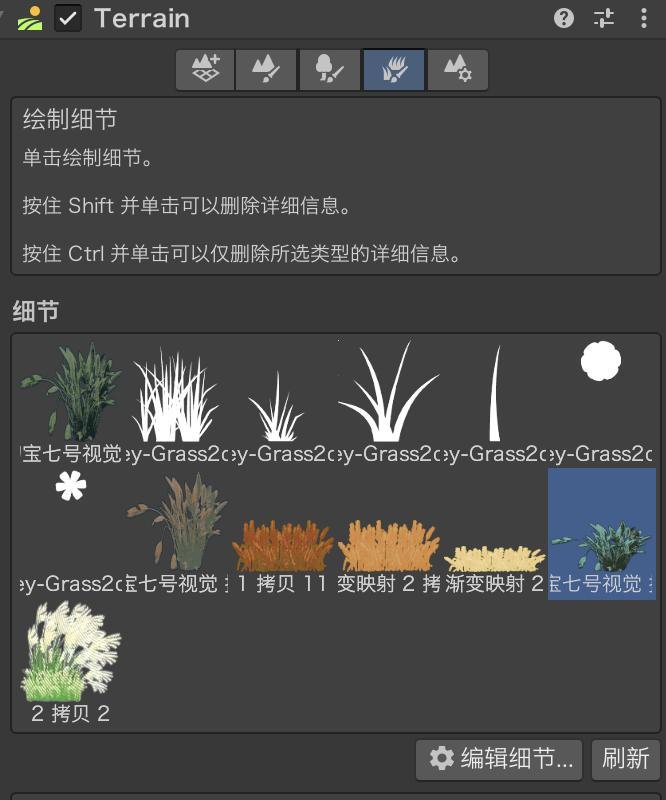This screenshot has height=800, width=666.
Task: Select the Paint Terrain brush tool
Action: 266,70
